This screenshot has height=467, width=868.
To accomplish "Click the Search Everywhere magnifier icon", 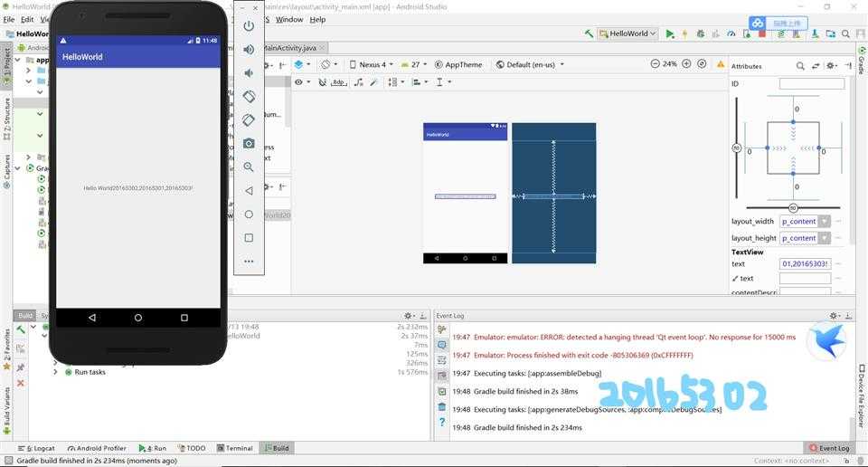I will tap(845, 33).
